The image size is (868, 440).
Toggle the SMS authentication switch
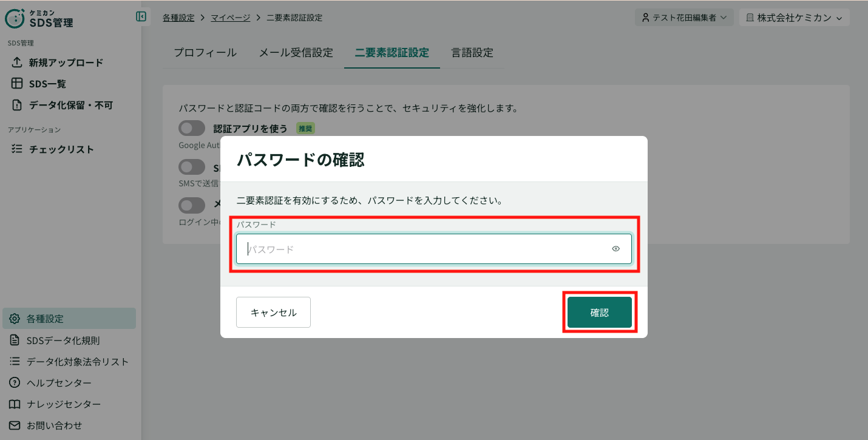point(192,167)
